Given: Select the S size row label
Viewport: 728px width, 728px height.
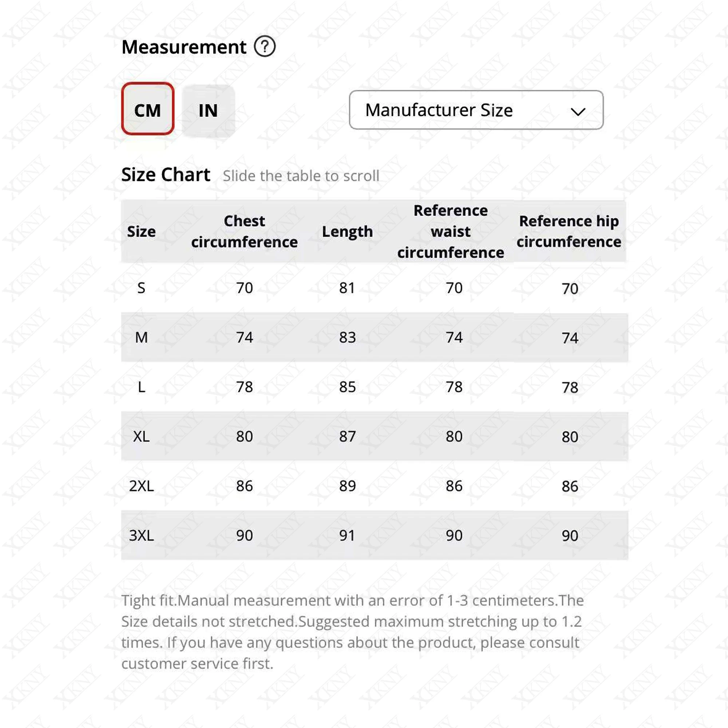Looking at the screenshot, I should click(141, 288).
